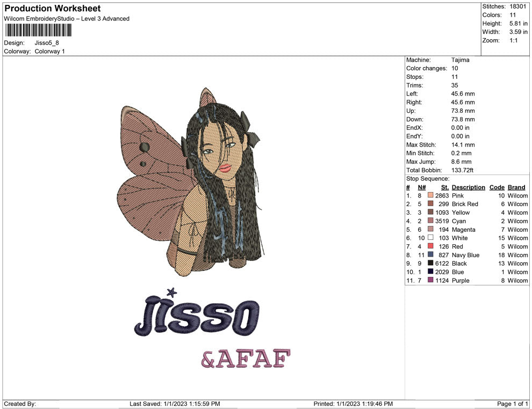Image resolution: width=532 pixels, height=409 pixels.
Task: Click the Purple thread color swatch
Action: click(430, 280)
